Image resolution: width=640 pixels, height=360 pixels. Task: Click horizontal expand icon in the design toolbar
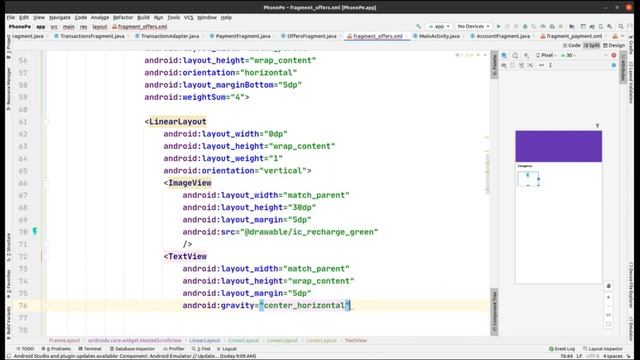point(542,65)
